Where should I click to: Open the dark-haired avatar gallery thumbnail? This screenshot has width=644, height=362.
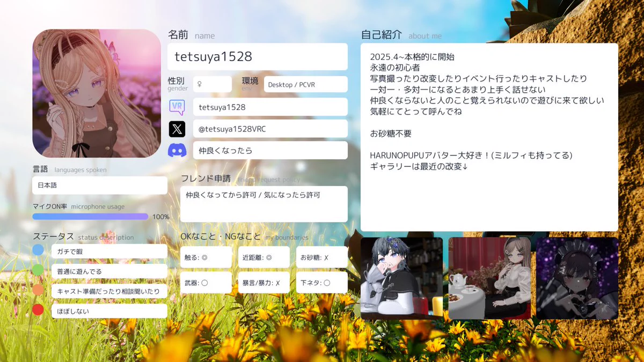[402, 278]
